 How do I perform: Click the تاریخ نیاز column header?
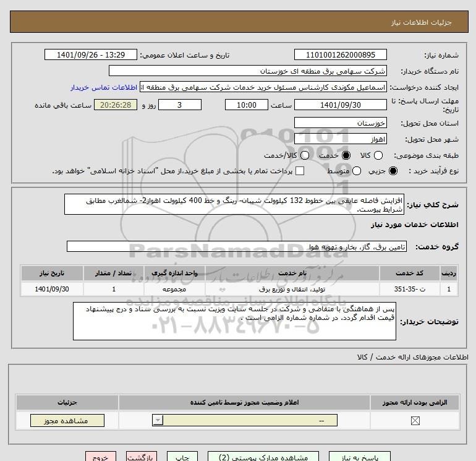pyautogui.click(x=51, y=273)
